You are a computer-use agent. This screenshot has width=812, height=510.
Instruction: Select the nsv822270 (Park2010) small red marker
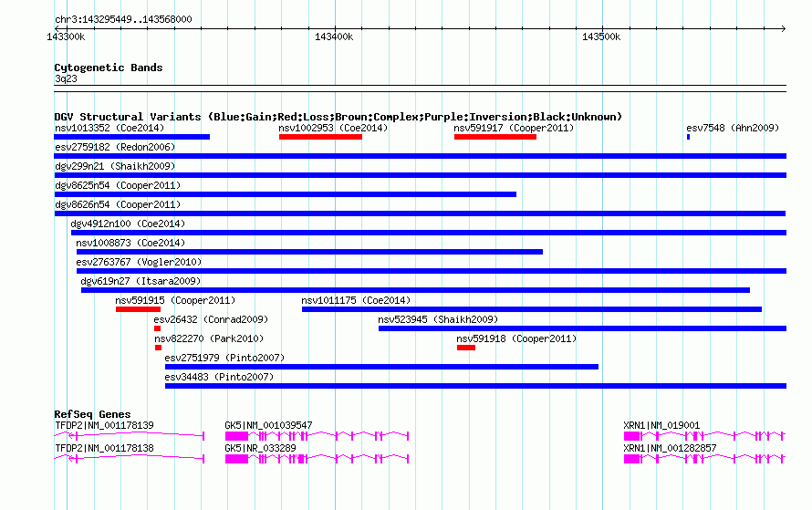(159, 348)
